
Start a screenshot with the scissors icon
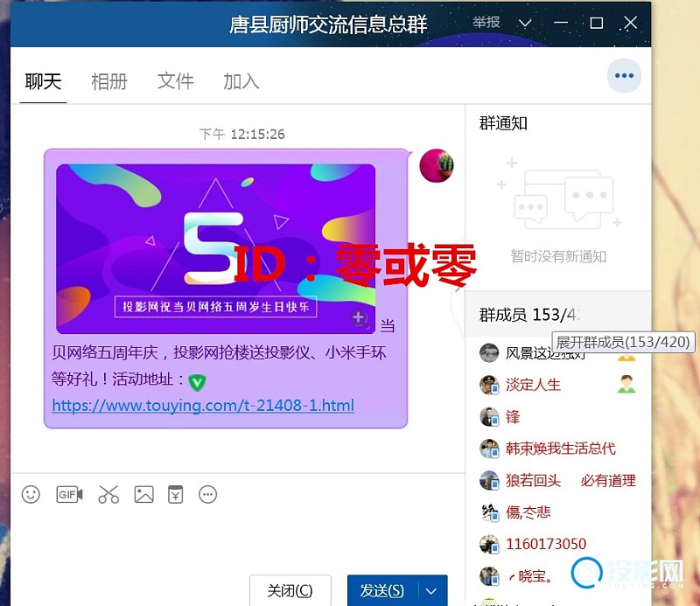click(108, 494)
